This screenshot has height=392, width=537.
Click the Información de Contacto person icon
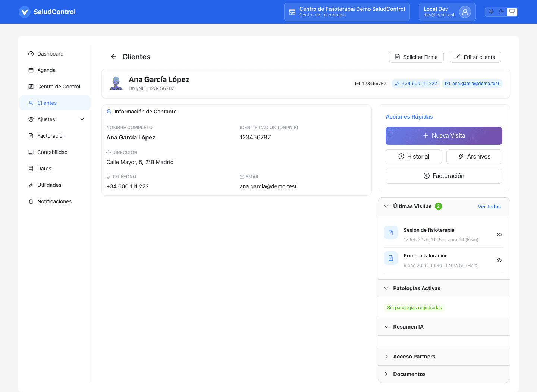point(109,112)
